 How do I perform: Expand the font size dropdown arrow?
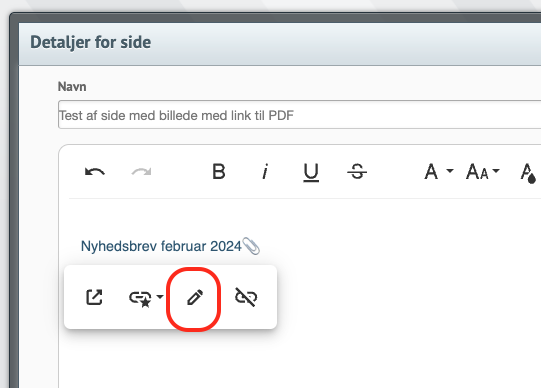coord(496,171)
